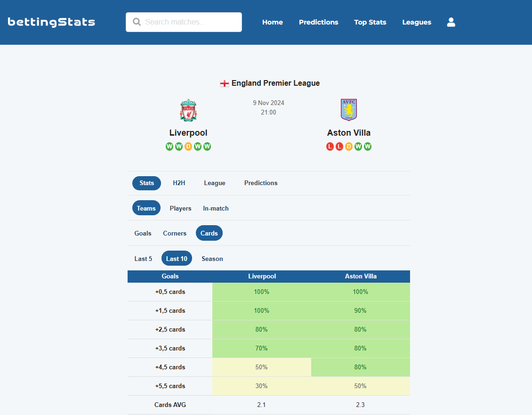Image resolution: width=532 pixels, height=415 pixels.
Task: Click the +2,5 cards row label
Action: pos(170,329)
